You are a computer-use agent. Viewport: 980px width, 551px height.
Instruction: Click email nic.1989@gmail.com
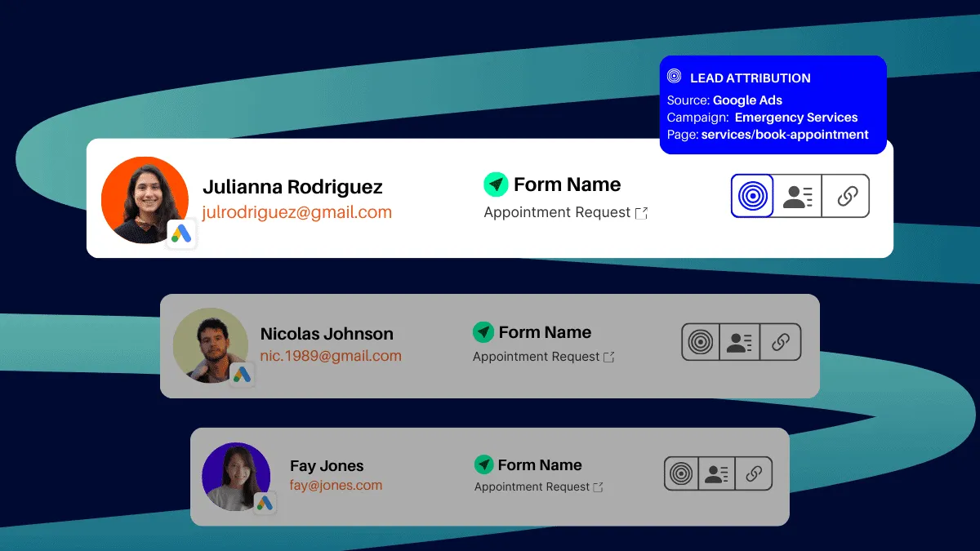point(331,356)
